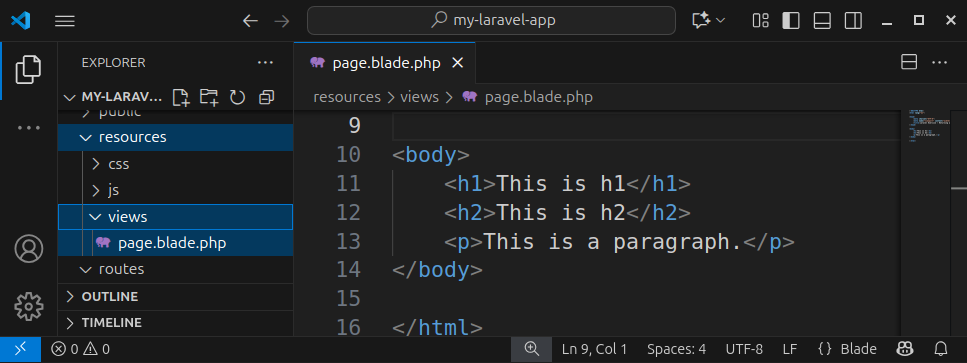Click the "This is h2" heading line

pyautogui.click(x=561, y=213)
